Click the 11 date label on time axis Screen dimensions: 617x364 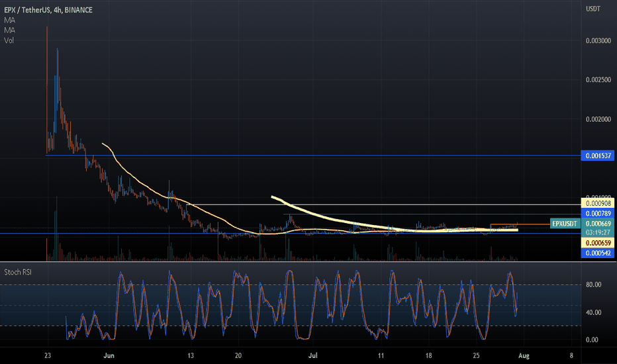(381, 356)
